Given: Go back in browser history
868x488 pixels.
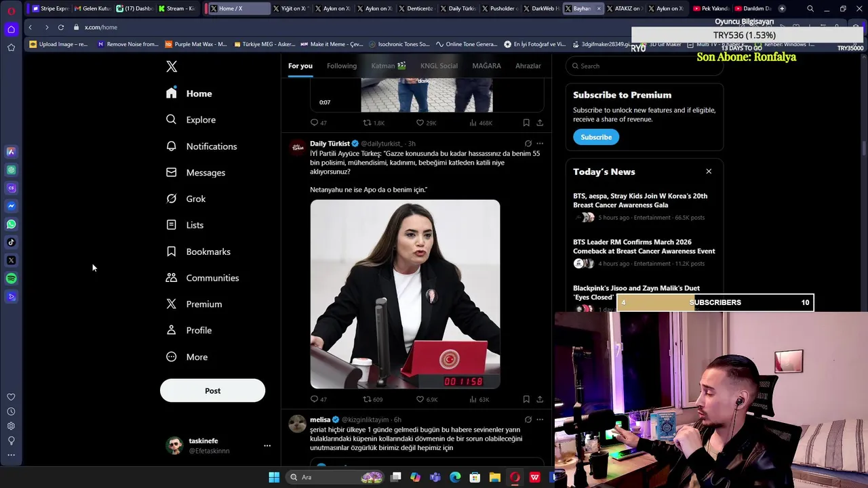Looking at the screenshot, I should tap(31, 27).
